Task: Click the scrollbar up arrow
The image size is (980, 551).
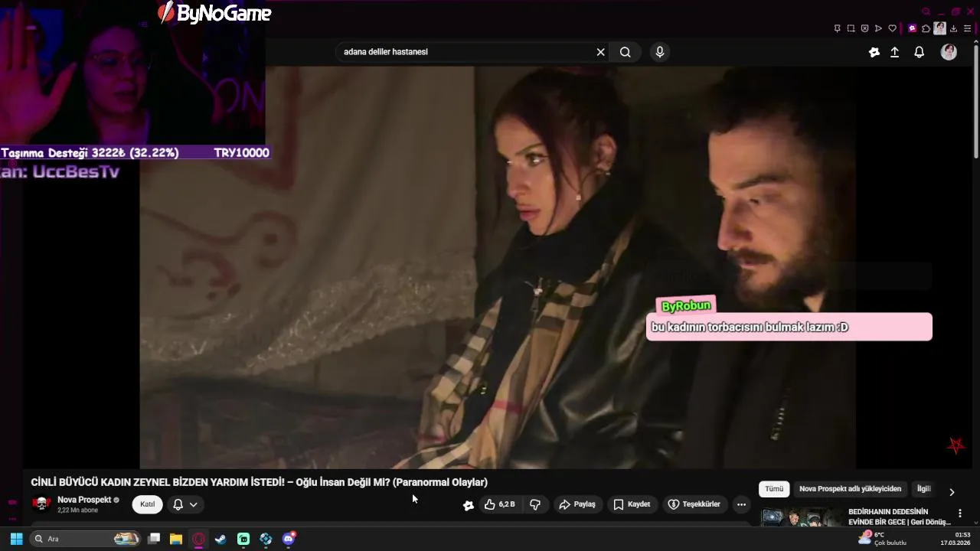Action: click(975, 41)
